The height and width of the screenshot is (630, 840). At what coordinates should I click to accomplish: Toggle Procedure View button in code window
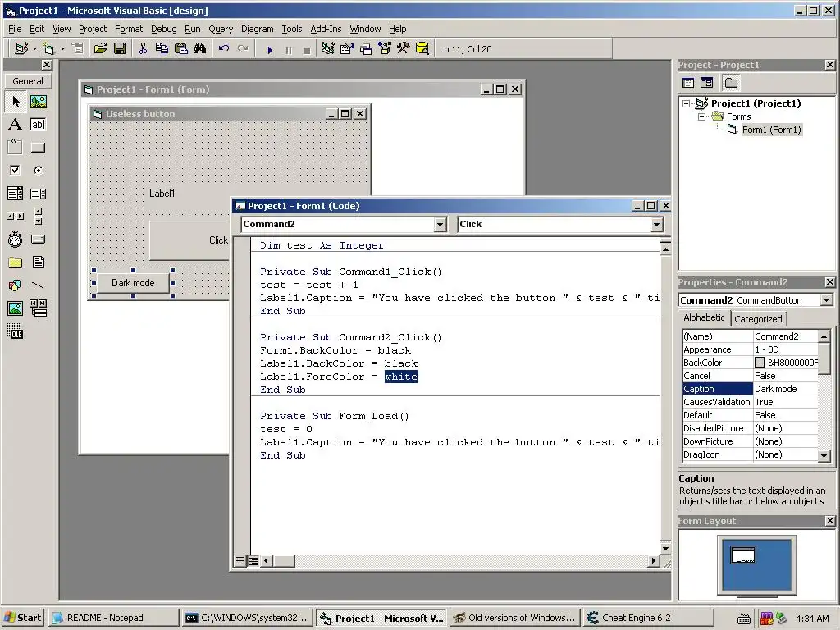tap(240, 560)
